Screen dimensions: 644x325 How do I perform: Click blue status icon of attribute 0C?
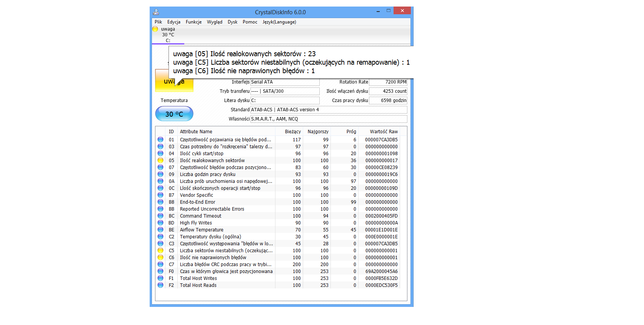point(160,188)
